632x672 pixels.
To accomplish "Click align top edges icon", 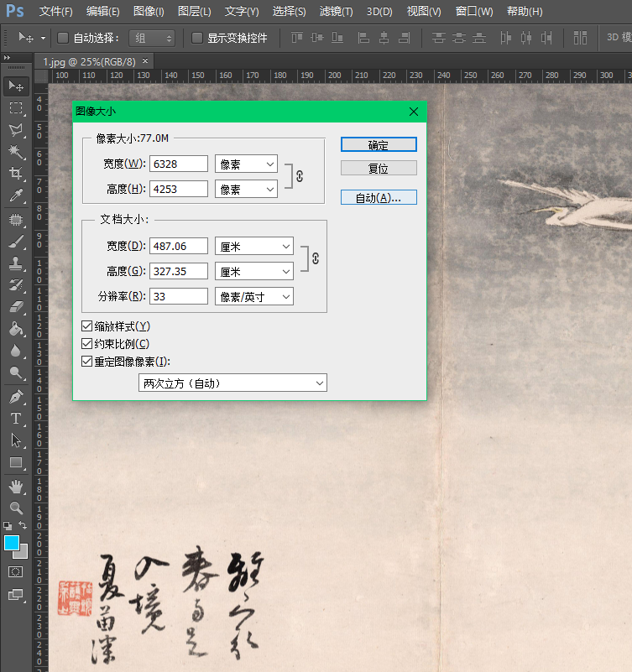I will 297,38.
